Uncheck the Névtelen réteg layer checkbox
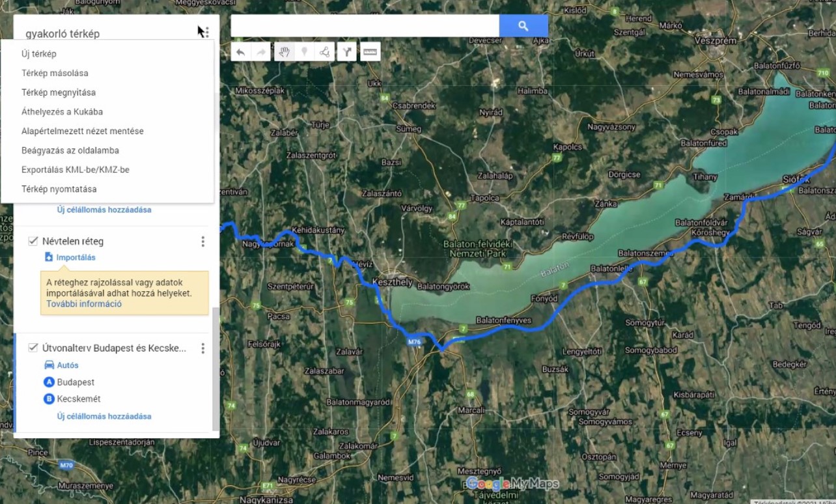Viewport: 836px width, 504px height. [33, 242]
